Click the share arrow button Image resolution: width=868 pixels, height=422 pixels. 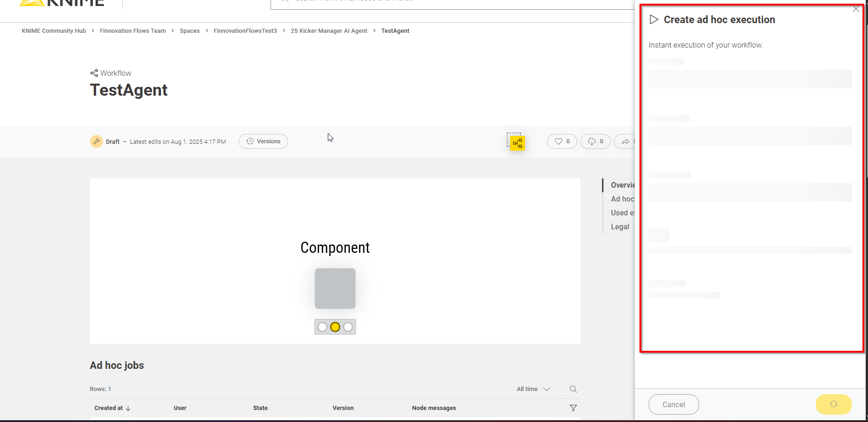(x=625, y=141)
